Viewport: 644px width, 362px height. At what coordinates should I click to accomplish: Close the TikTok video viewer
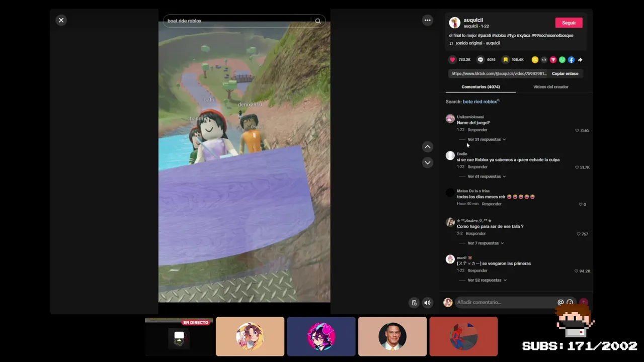(61, 20)
